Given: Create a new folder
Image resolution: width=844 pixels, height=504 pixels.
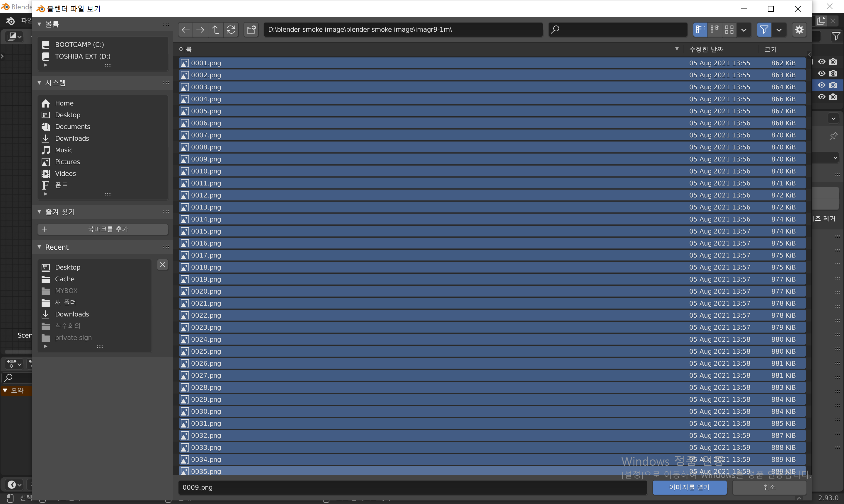Looking at the screenshot, I should point(251,30).
